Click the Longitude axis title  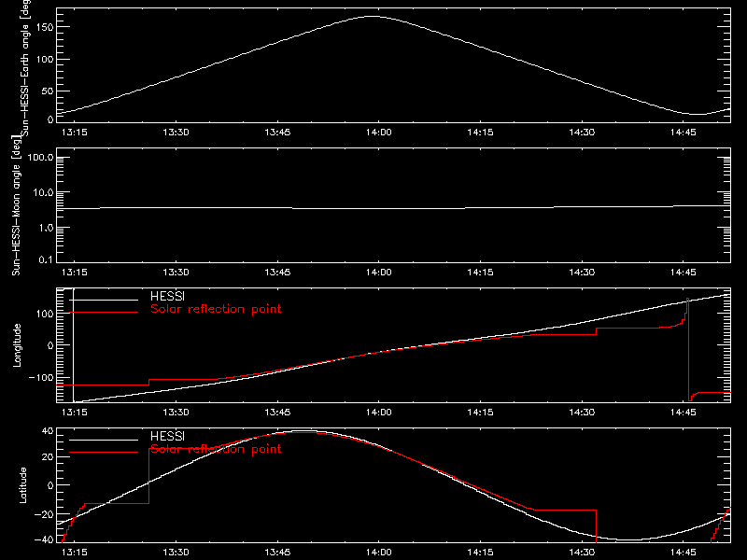17,345
